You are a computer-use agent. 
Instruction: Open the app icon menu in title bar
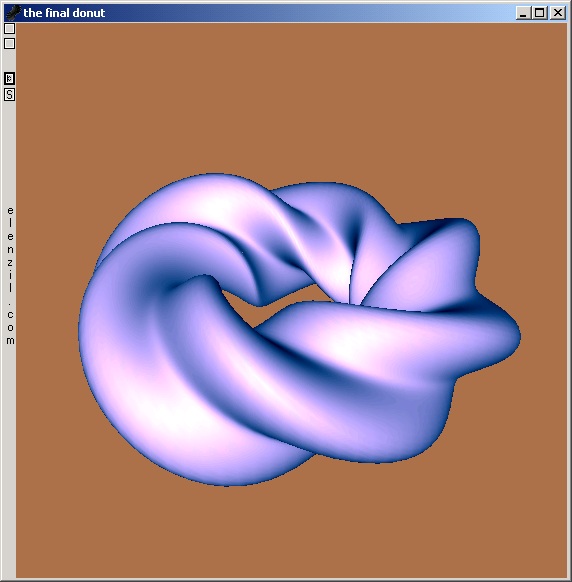tap(13, 13)
